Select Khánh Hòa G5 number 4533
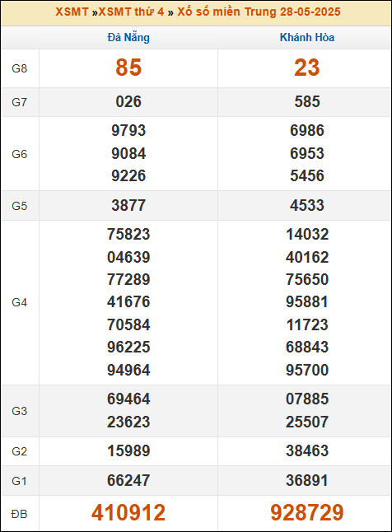 click(x=307, y=205)
